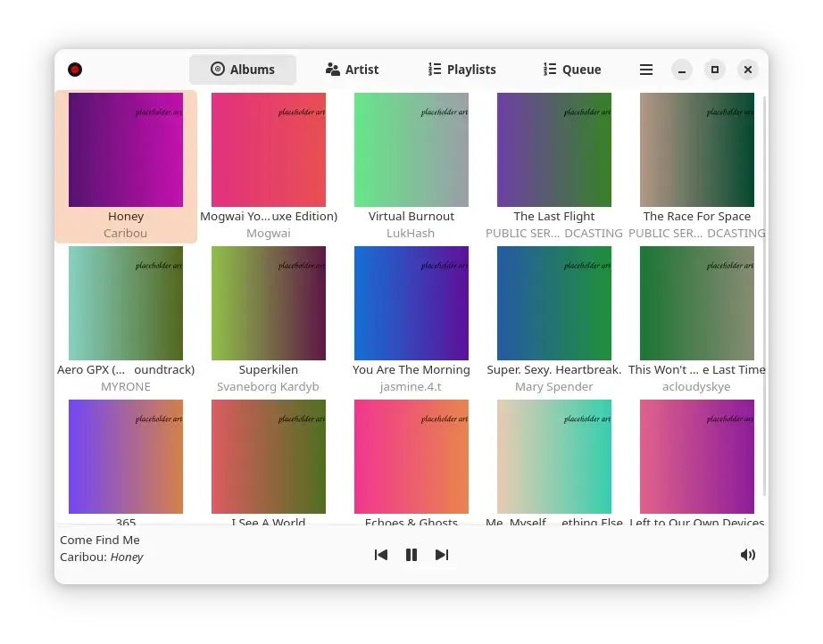823x644 pixels.
Task: Click the Caribou: Honey now-playing label
Action: click(x=101, y=557)
